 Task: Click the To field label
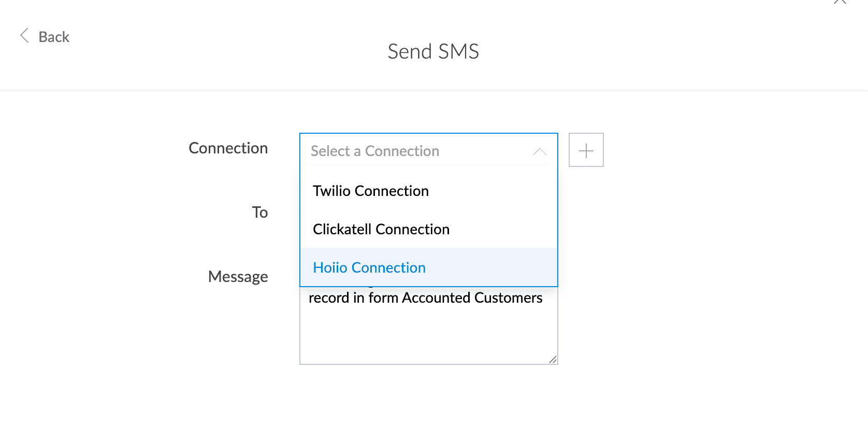click(259, 212)
